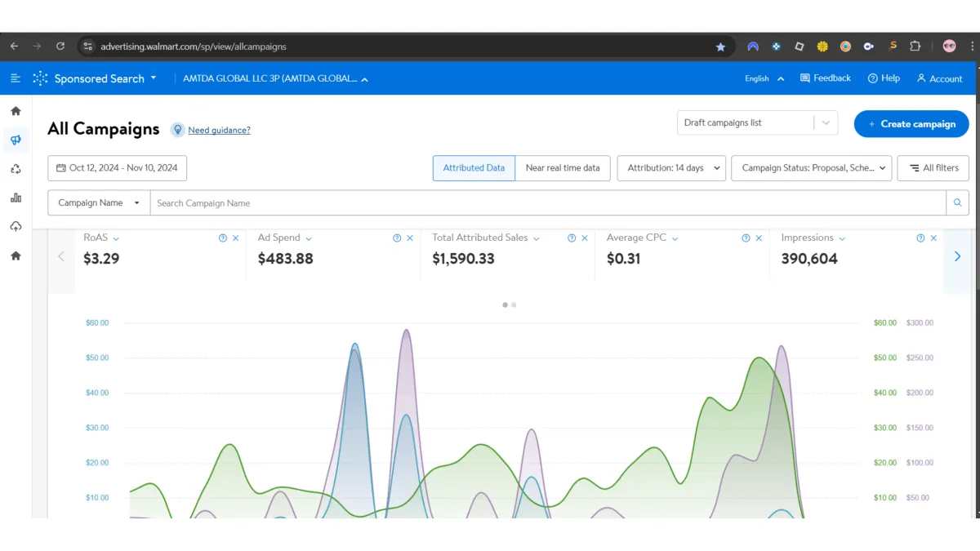Open the Help menu

[x=884, y=78]
